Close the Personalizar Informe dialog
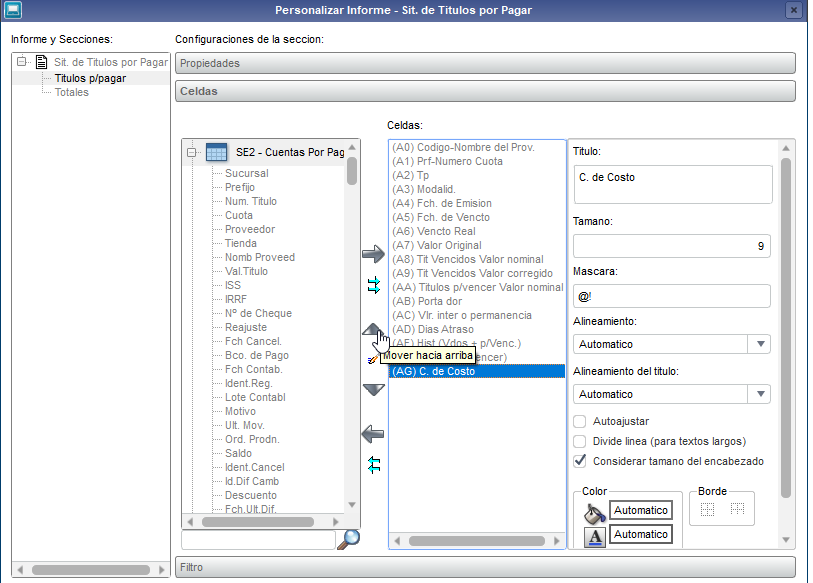Image resolution: width=813 pixels, height=583 pixels. coord(793,10)
